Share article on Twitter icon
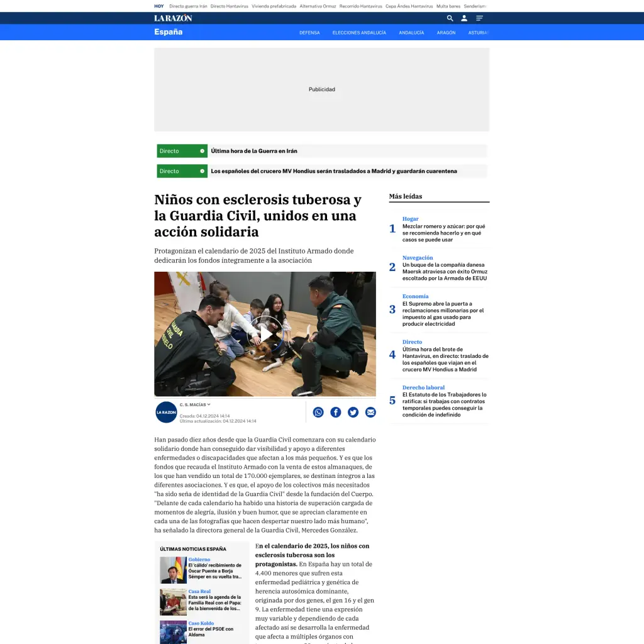Screen dimensions: 644x644 353,412
